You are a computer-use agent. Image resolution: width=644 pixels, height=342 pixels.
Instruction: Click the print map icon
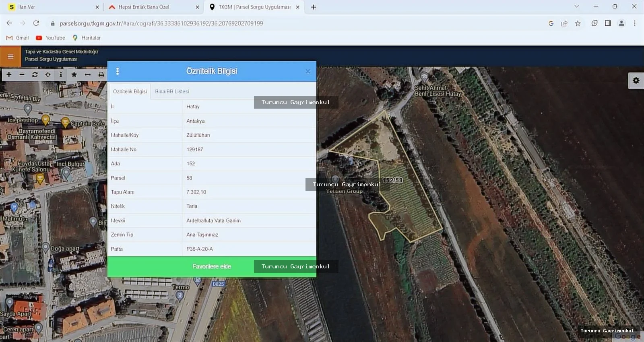[x=101, y=74]
